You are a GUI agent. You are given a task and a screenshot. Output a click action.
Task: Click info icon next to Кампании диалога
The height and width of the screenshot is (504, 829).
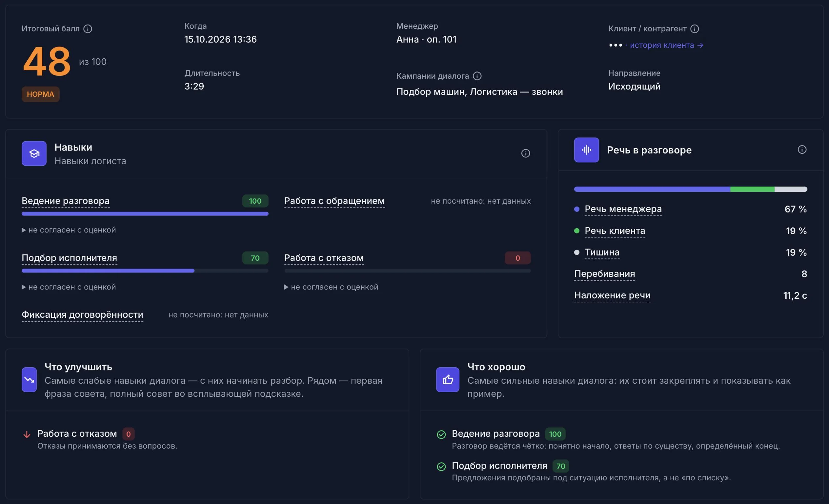477,76
